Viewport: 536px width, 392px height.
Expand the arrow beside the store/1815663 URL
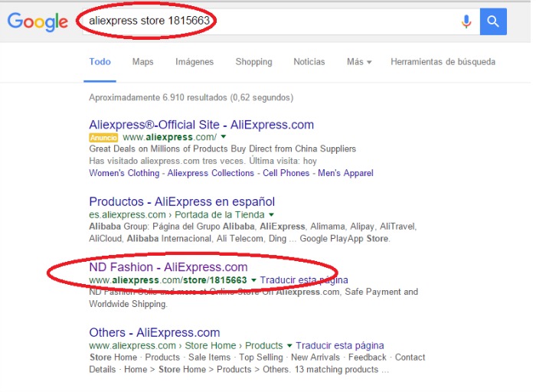[x=253, y=280]
